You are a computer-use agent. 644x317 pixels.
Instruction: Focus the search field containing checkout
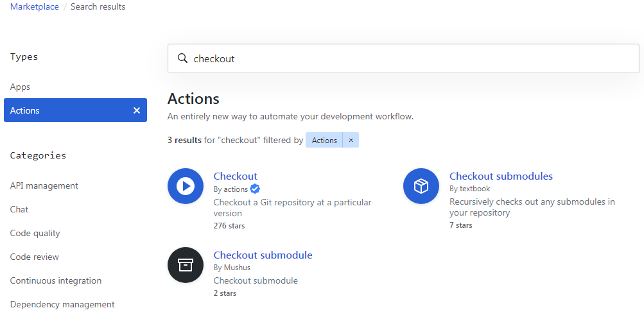coord(411,58)
